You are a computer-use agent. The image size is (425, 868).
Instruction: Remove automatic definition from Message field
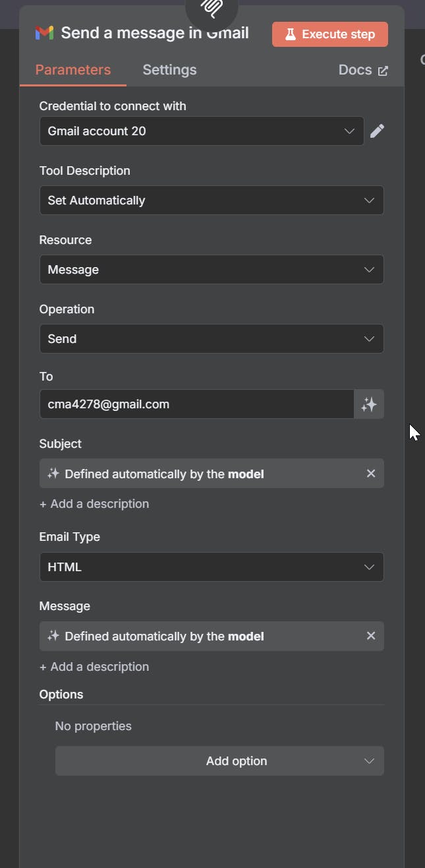click(x=371, y=636)
